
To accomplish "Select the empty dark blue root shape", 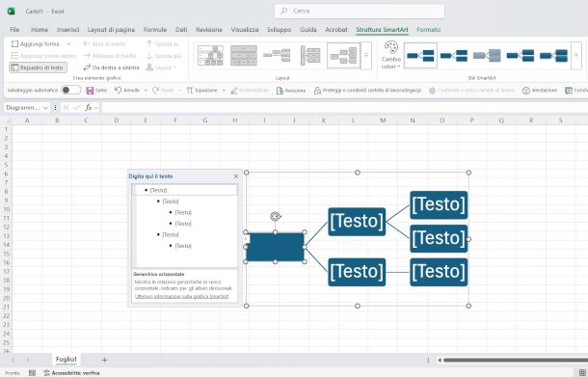I will (276, 247).
